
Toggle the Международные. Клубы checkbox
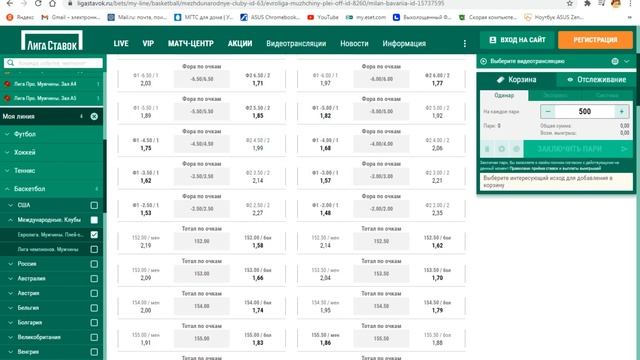(x=94, y=220)
